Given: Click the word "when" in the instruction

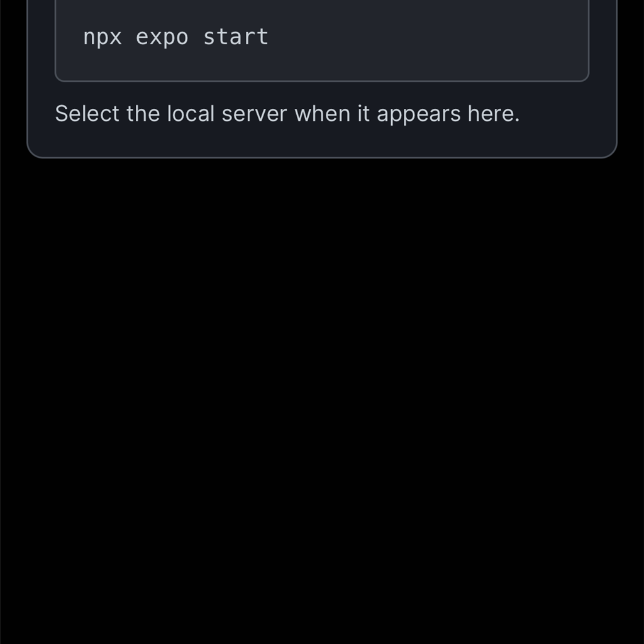Looking at the screenshot, I should pyautogui.click(x=323, y=113).
